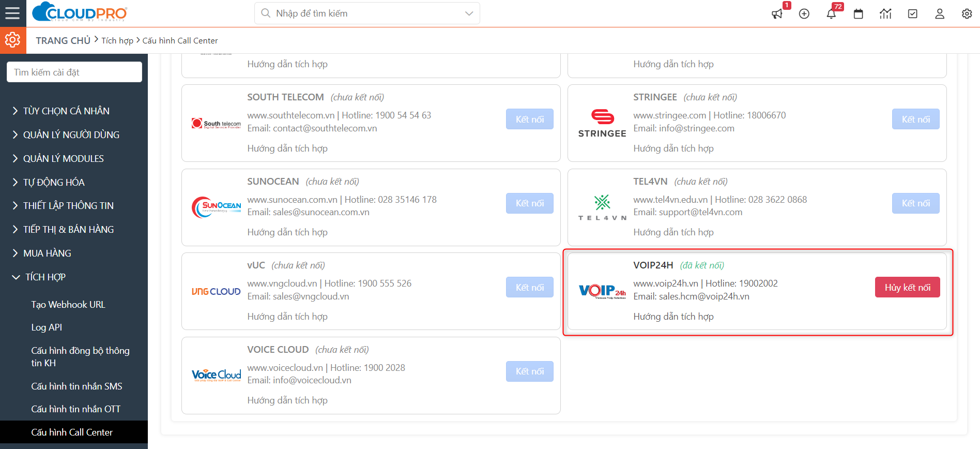The width and height of the screenshot is (980, 449).
Task: Click VOIP24H provider title
Action: (653, 265)
